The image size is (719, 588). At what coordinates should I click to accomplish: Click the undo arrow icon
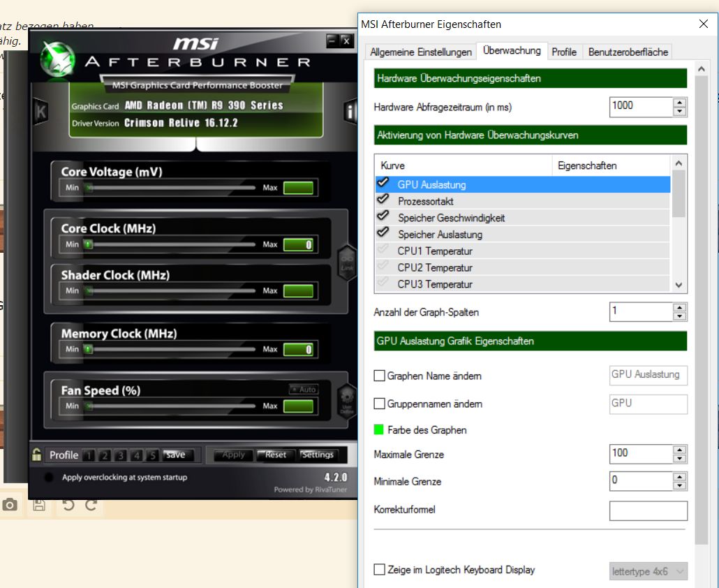[x=68, y=505]
